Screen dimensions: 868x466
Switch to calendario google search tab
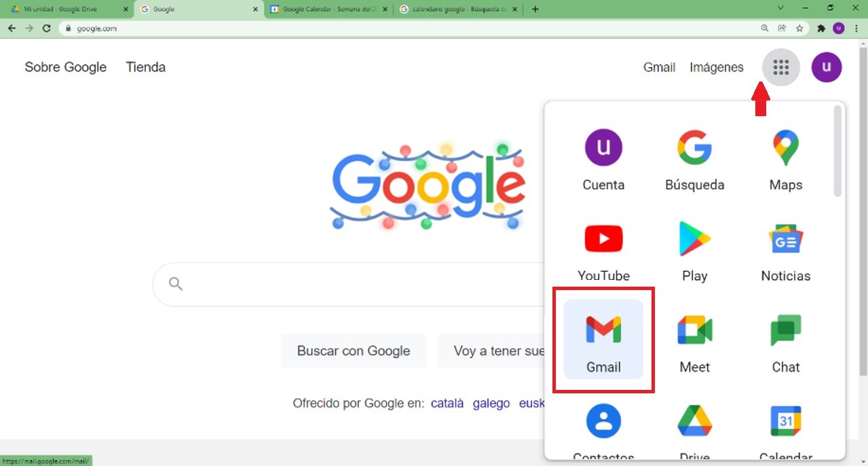click(458, 10)
